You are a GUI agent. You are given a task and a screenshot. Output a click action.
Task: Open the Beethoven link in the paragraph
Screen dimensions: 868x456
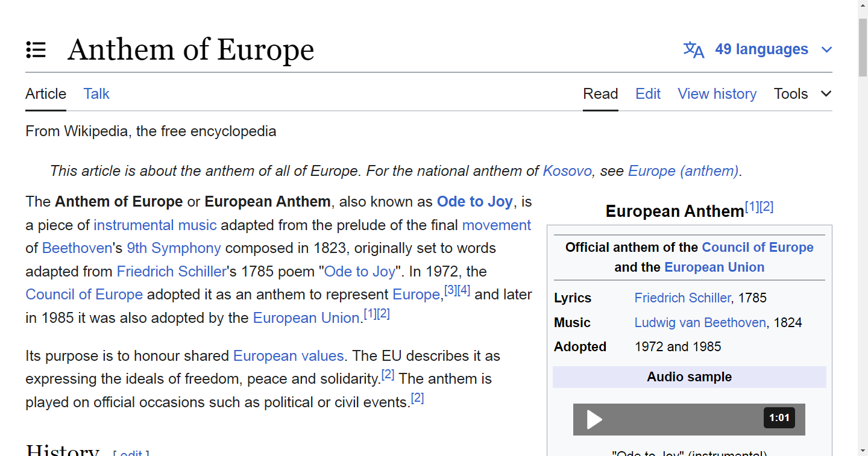77,248
